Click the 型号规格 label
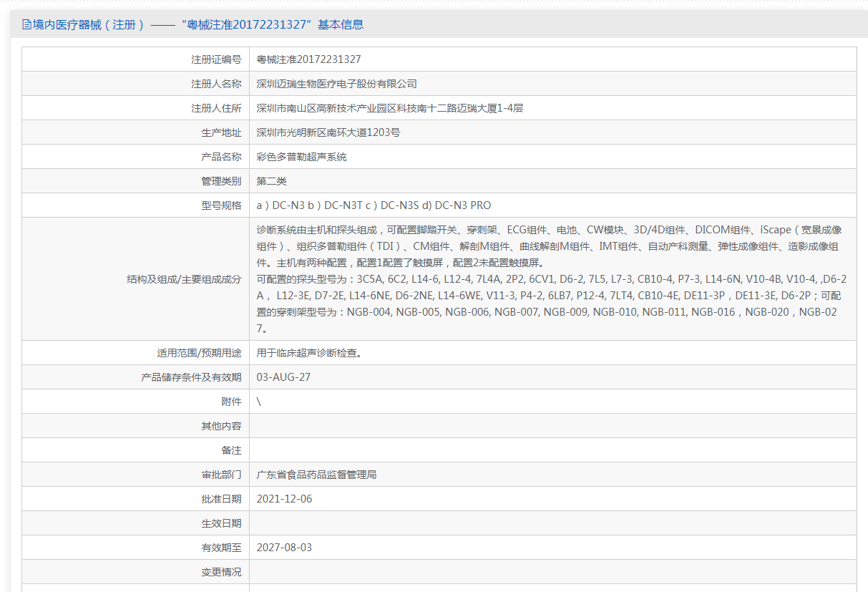This screenshot has width=868, height=592. tap(221, 205)
